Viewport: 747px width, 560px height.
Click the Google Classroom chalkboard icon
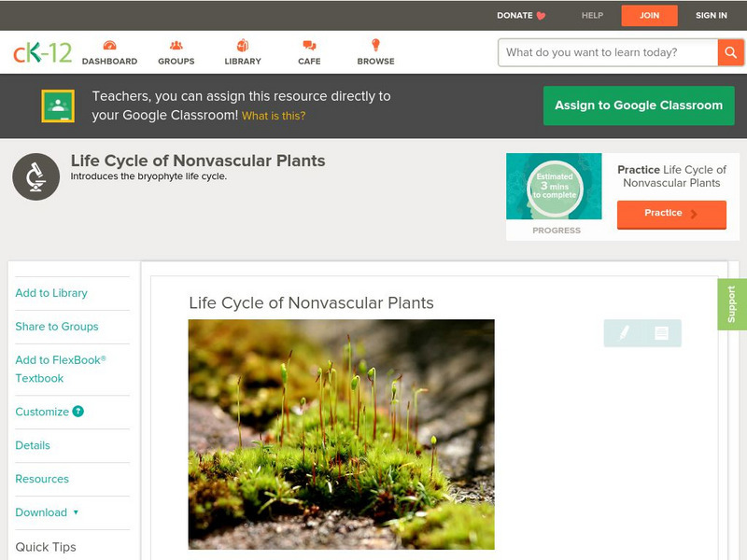tap(58, 105)
